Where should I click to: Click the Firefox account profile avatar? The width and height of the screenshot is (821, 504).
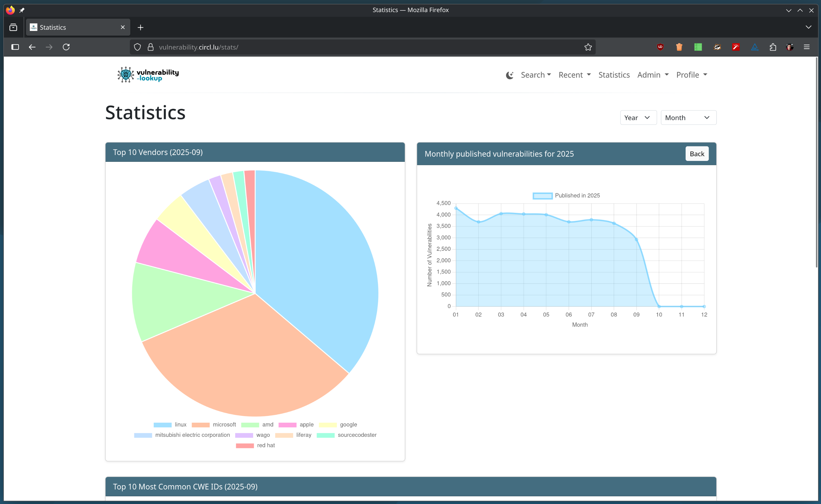coord(790,47)
